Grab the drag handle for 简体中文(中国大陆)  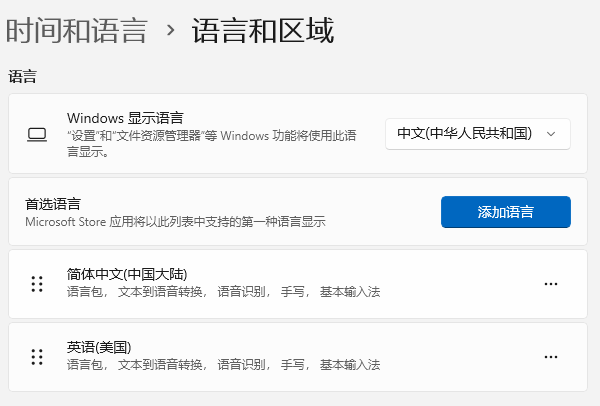click(37, 284)
